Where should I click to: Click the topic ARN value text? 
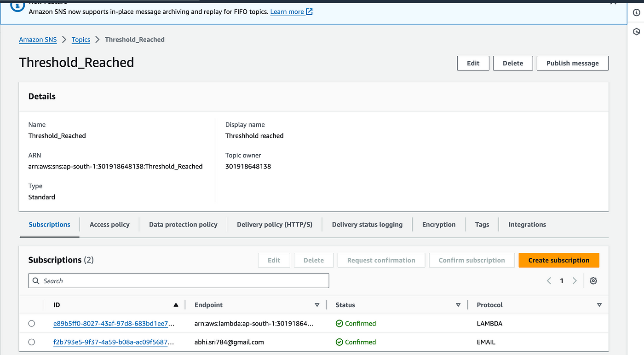(x=115, y=167)
